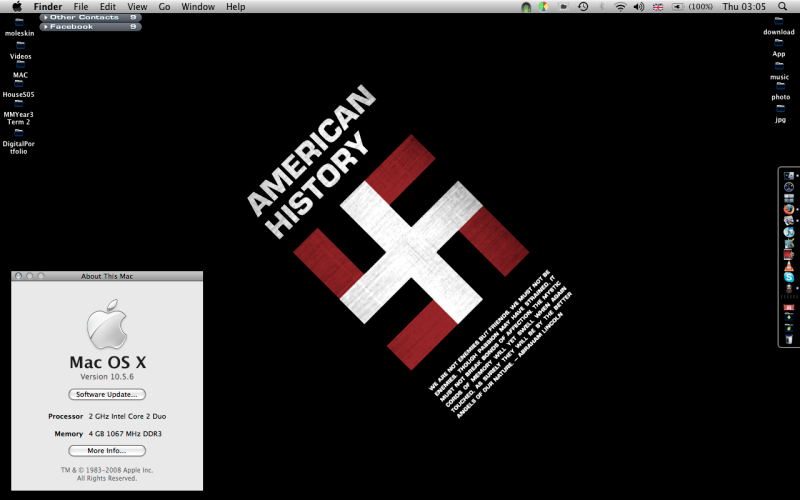Select the MMYear3 Term 2 folder
Image resolution: width=800 pixels, height=500 pixels.
click(x=18, y=113)
